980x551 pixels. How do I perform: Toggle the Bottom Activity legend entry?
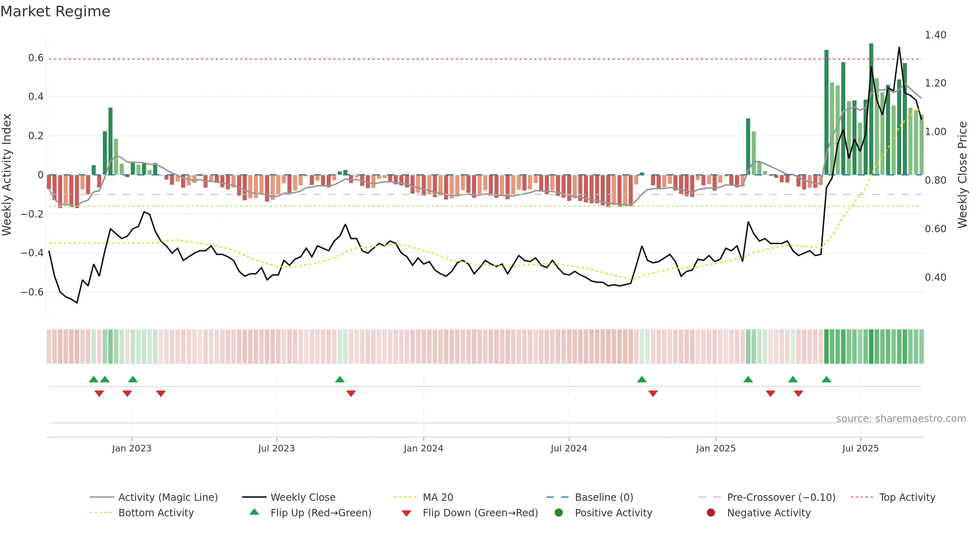tap(142, 513)
